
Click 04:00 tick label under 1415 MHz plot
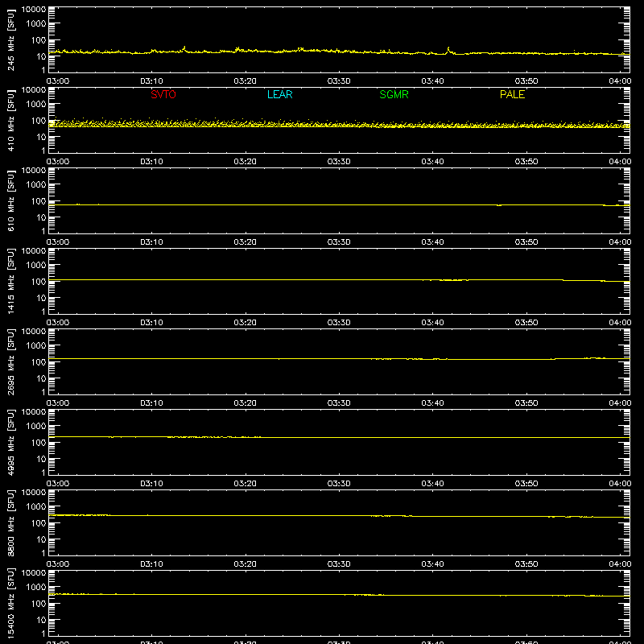(620, 323)
